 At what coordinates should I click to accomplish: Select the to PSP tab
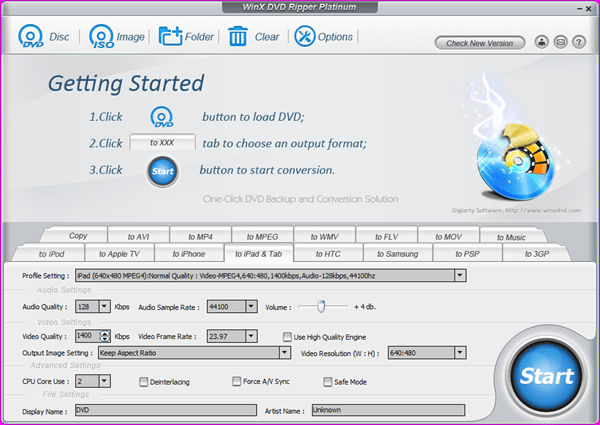(467, 254)
